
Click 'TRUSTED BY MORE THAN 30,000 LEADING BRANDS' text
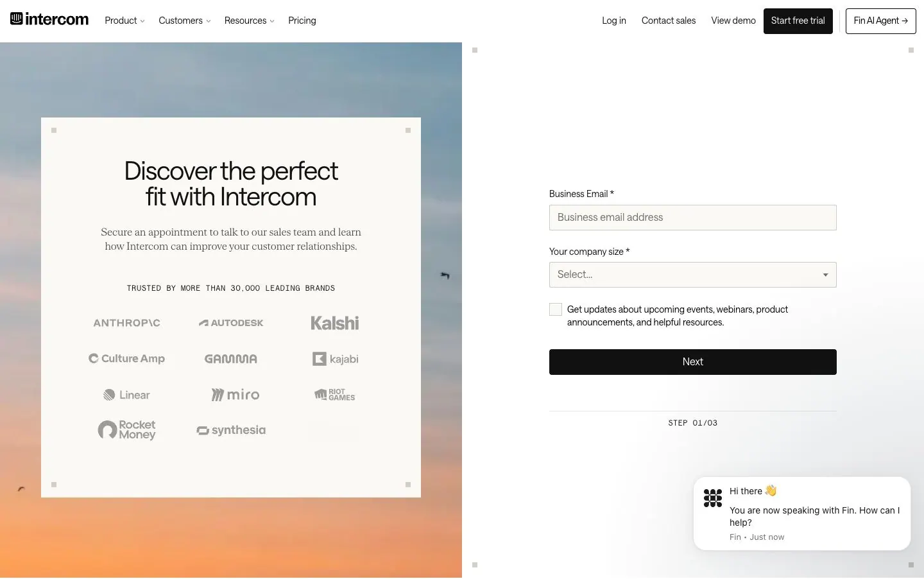click(x=231, y=288)
